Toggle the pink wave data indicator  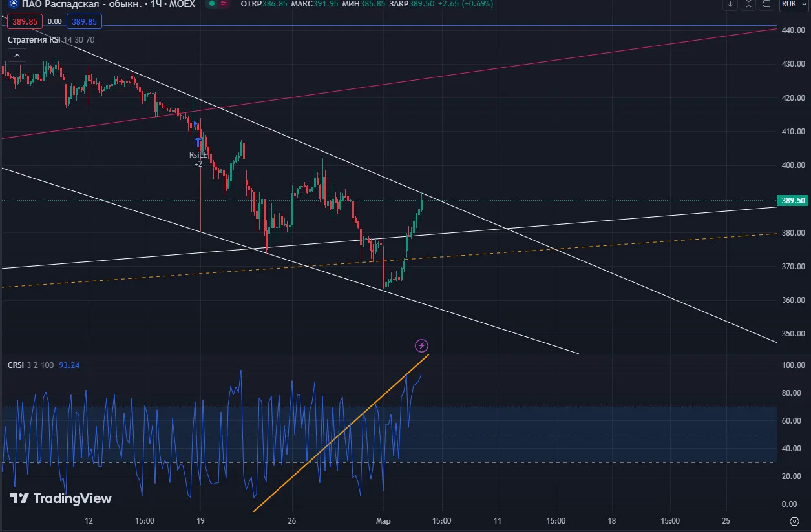224,3
